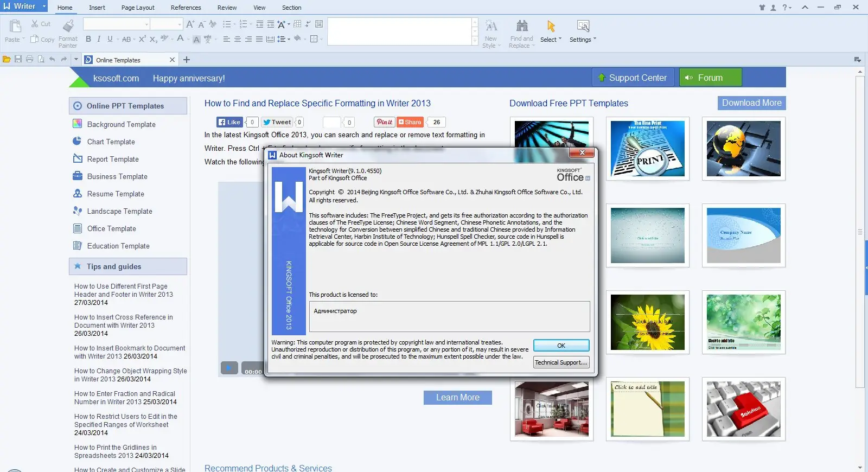This screenshot has height=472, width=868.
Task: Toggle bold formatting
Action: pyautogui.click(x=88, y=39)
